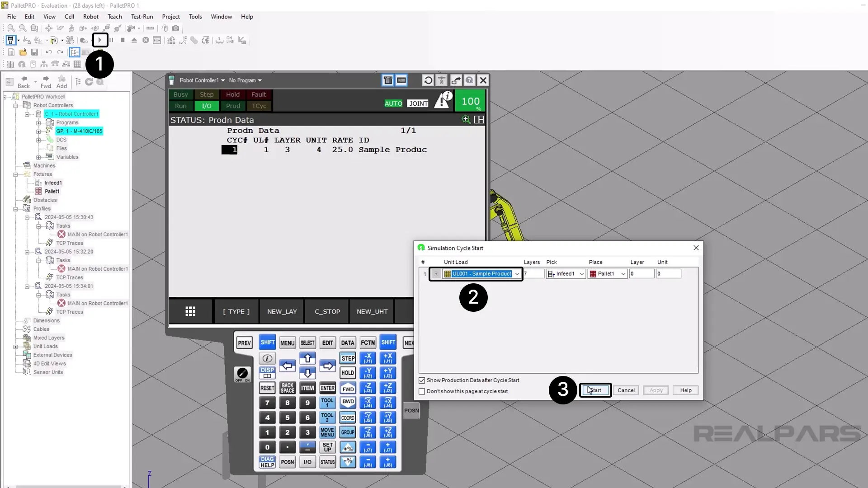Expand the Programs tree node
The width and height of the screenshot is (868, 488).
click(x=38, y=123)
